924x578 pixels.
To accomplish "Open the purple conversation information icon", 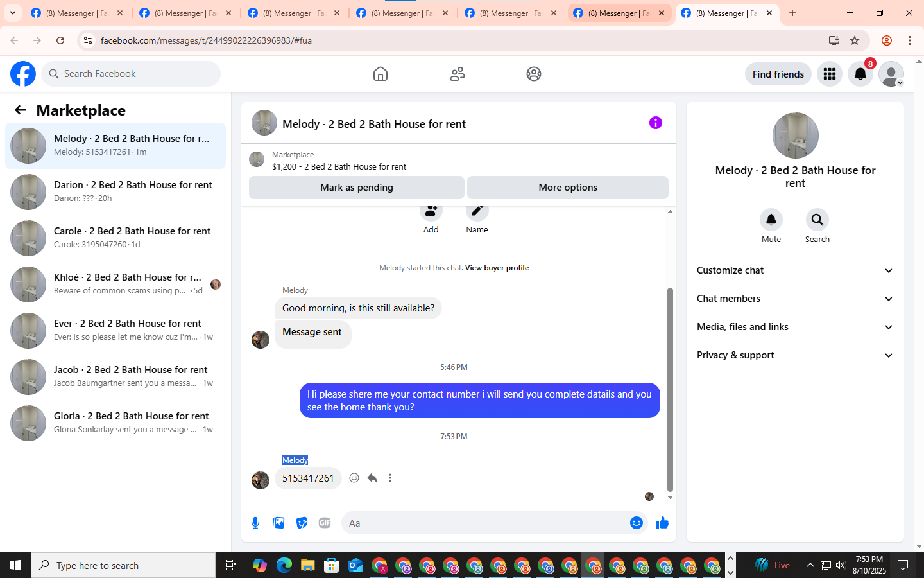I will coord(655,123).
